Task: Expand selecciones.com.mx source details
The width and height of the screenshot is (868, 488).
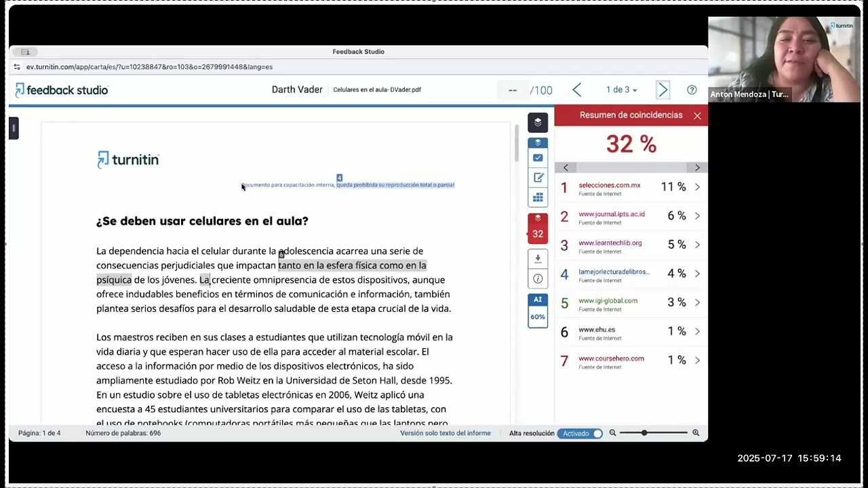Action: (697, 187)
